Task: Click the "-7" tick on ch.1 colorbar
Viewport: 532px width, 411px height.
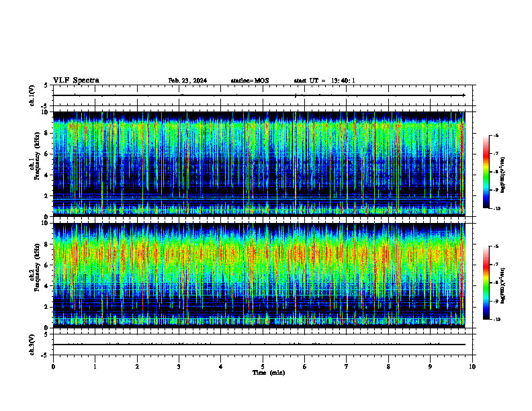Action: (496, 154)
